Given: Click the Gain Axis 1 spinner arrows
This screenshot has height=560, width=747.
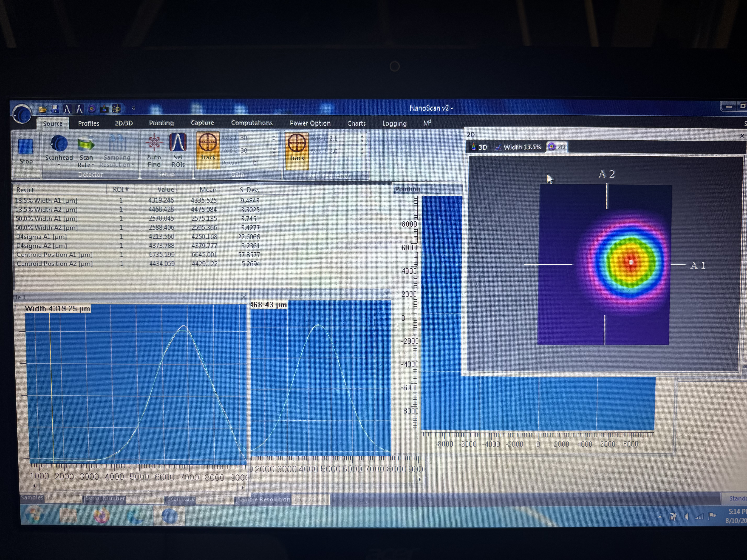Looking at the screenshot, I should point(274,138).
